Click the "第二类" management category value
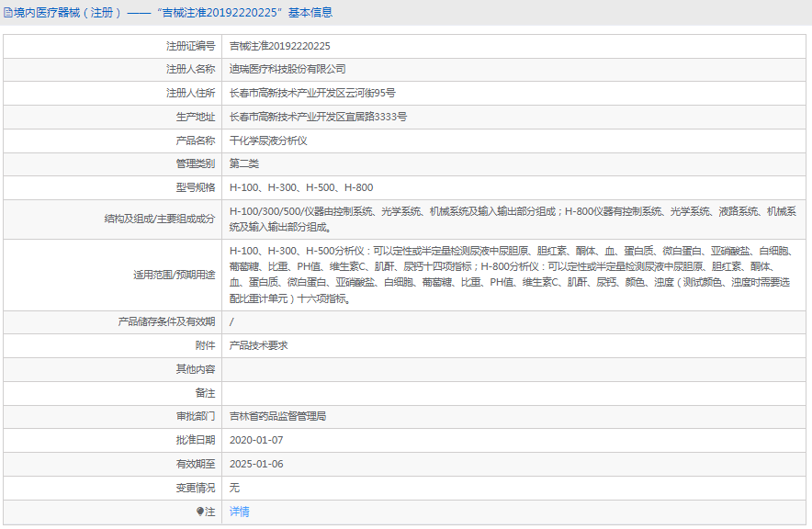The image size is (812, 529). [242, 164]
